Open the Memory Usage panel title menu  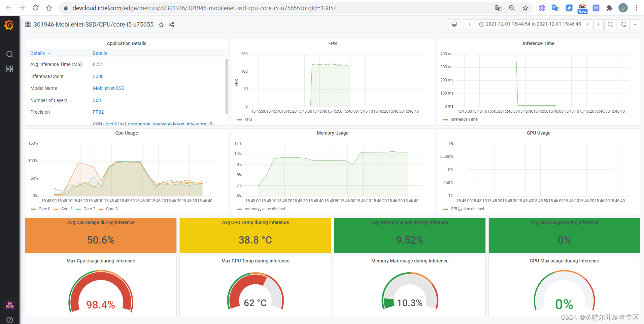[332, 133]
